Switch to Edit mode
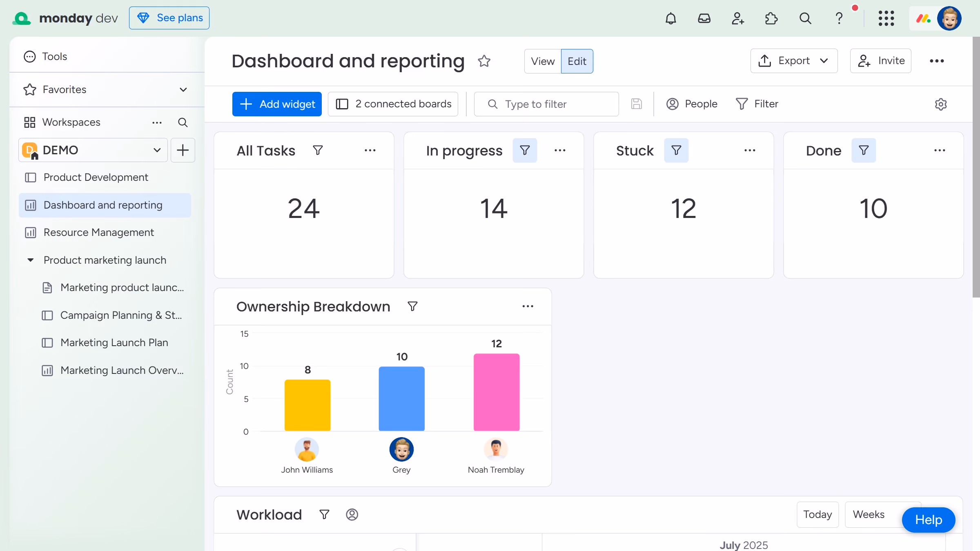Image resolution: width=980 pixels, height=551 pixels. coord(577,61)
